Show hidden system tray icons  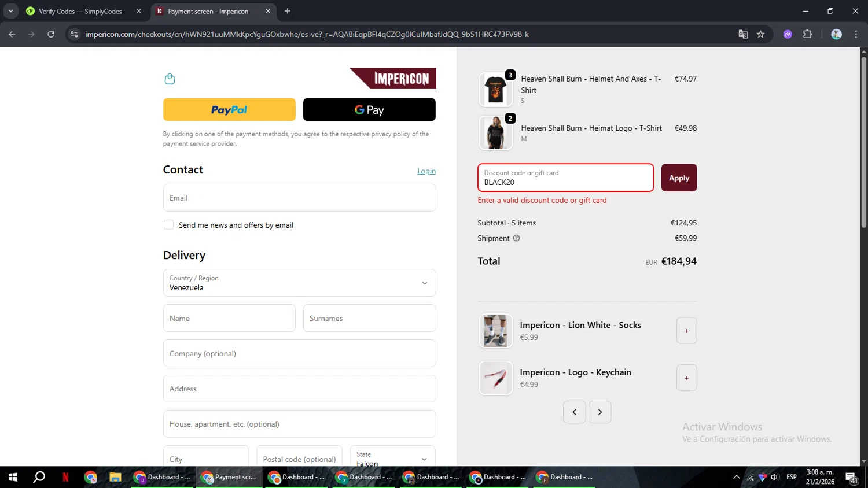pyautogui.click(x=736, y=477)
